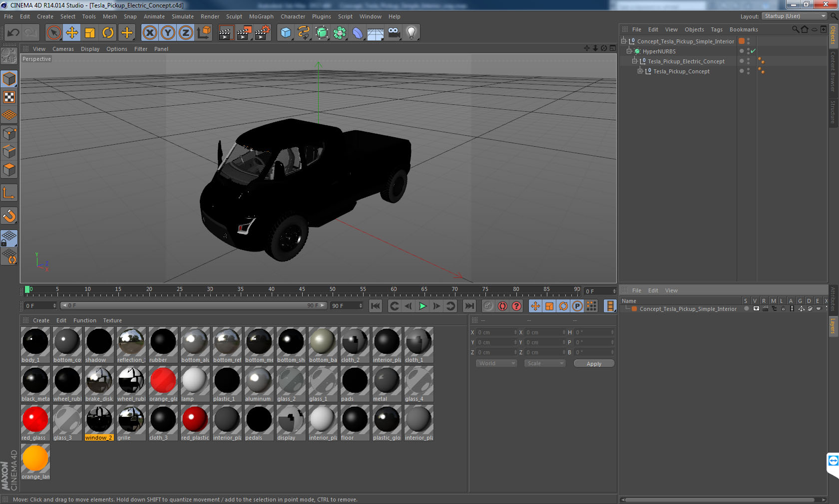Image resolution: width=839 pixels, height=504 pixels.
Task: Open the viewport Cameras menu
Action: coord(63,49)
